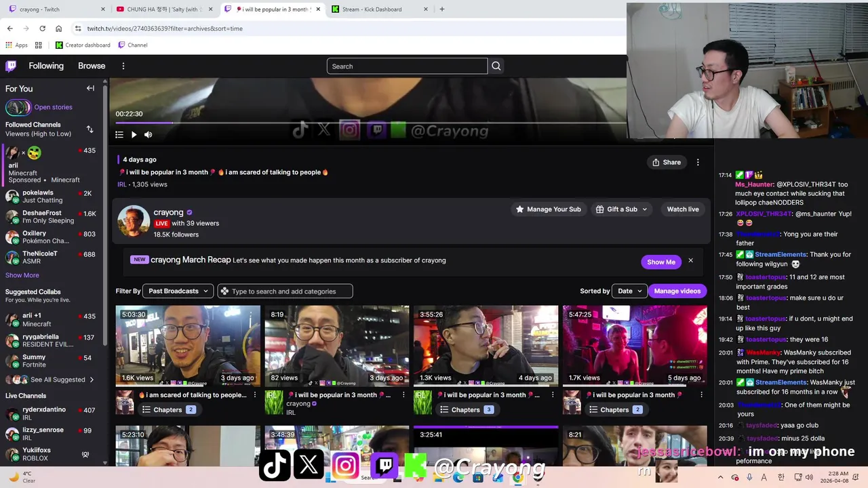The width and height of the screenshot is (868, 488).
Task: Expand the Gift a Sub dropdown
Action: (622, 209)
